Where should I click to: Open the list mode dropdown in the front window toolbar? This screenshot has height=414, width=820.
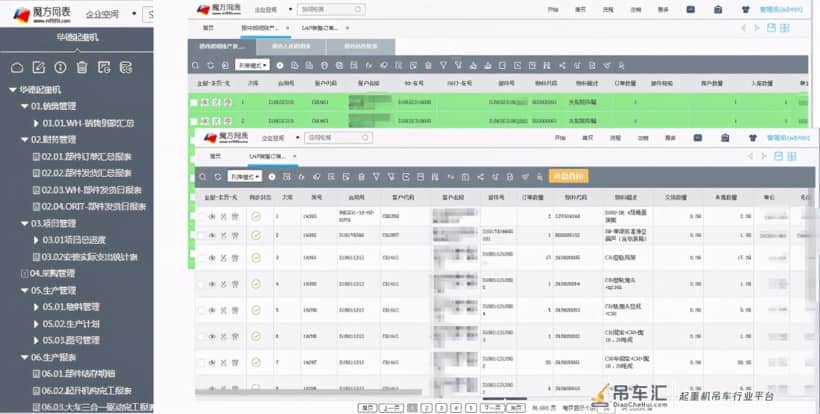(x=244, y=177)
